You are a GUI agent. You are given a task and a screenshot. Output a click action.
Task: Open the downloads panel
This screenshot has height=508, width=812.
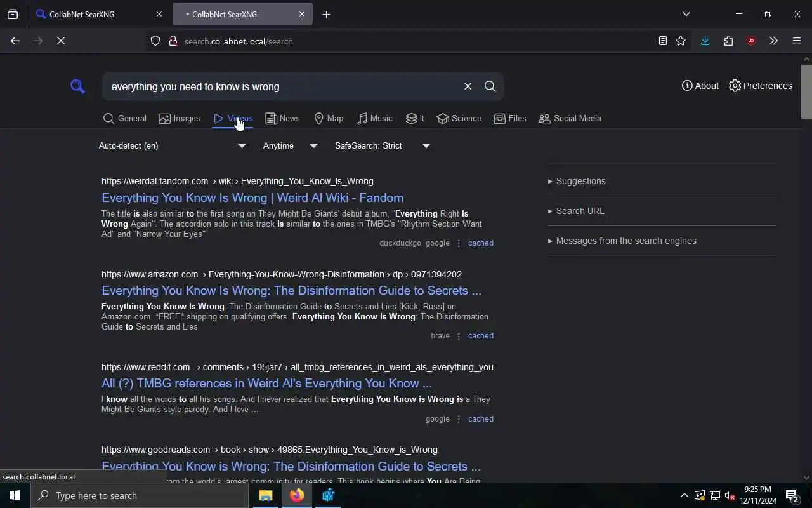pyautogui.click(x=705, y=41)
